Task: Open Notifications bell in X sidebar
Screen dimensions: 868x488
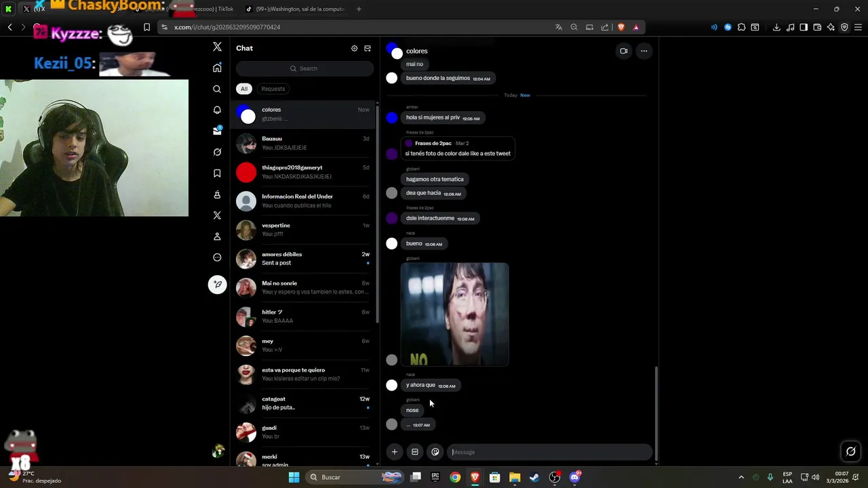Action: (x=217, y=110)
